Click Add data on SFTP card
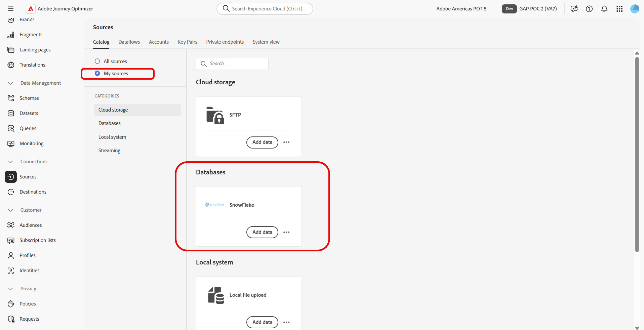Screen dimensions: 644x330 (262, 142)
